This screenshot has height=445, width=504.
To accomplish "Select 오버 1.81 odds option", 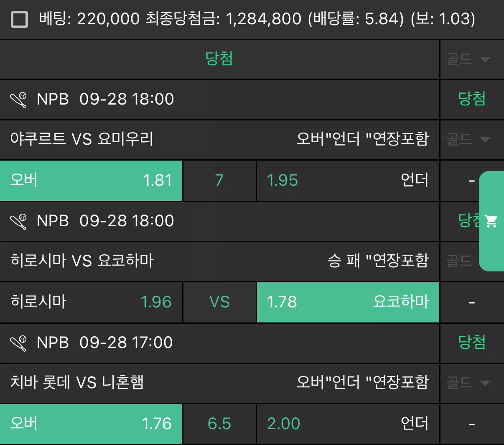I will pos(91,181).
